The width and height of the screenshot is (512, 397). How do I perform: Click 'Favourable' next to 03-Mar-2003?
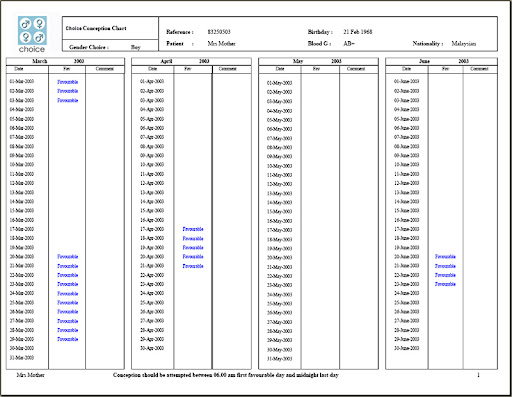(68, 100)
